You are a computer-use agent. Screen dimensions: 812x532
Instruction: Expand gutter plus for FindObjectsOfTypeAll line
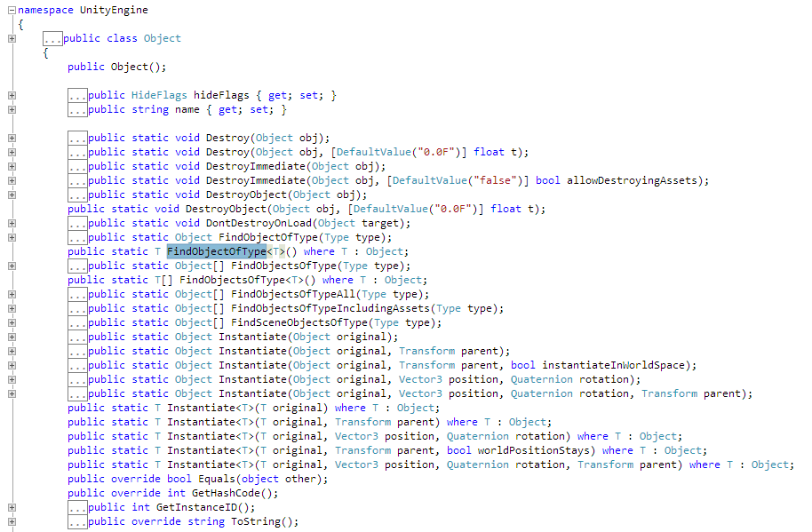(12, 295)
